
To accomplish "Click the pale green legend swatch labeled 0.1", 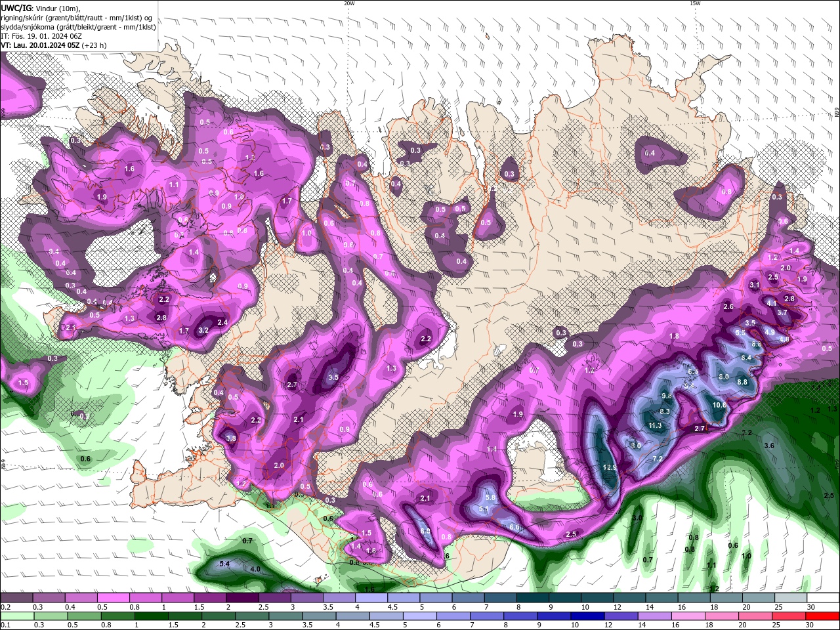I will (16, 616).
